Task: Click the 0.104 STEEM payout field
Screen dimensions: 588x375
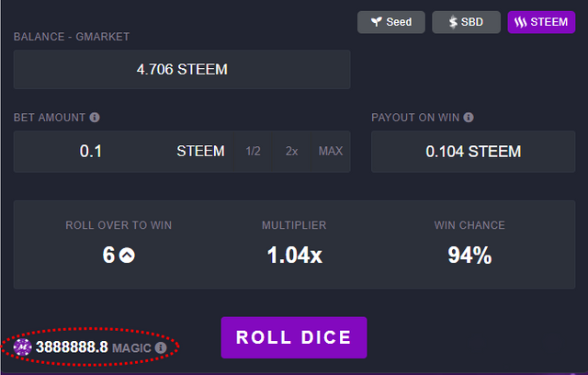Action: point(472,152)
